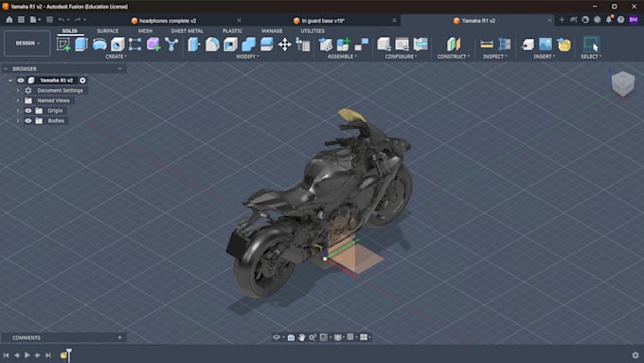Screen dimensions: 644x363
Task: Click the Insert Derive icon
Action: tap(528, 45)
